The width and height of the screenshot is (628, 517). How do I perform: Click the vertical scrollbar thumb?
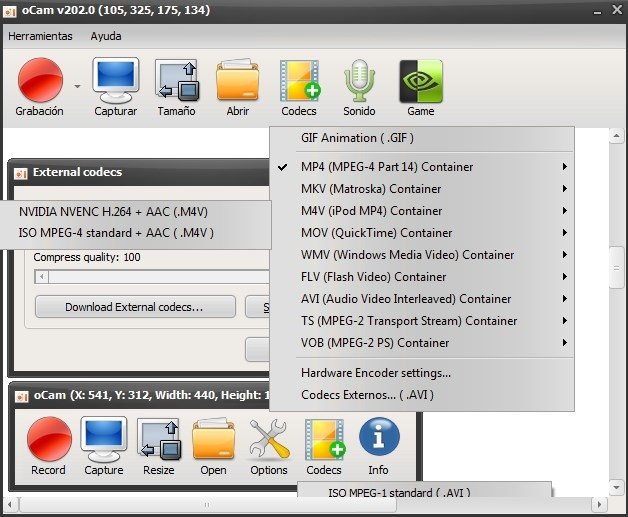pyautogui.click(x=616, y=268)
